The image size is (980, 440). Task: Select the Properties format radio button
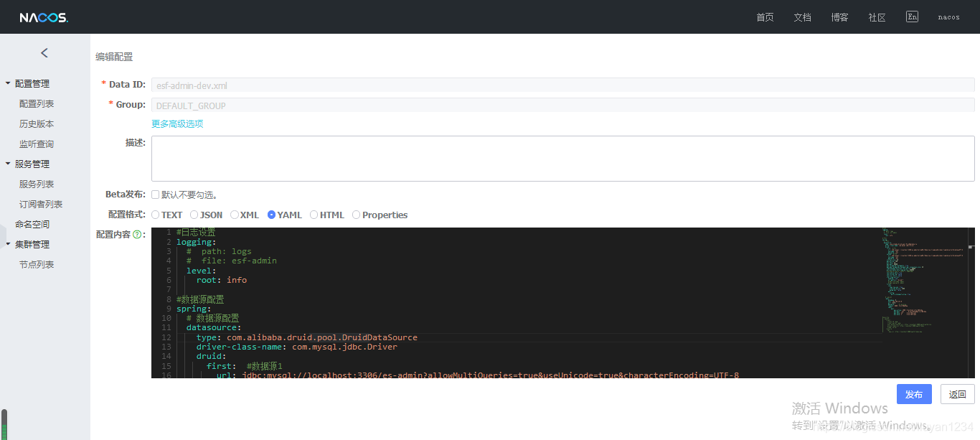point(356,215)
